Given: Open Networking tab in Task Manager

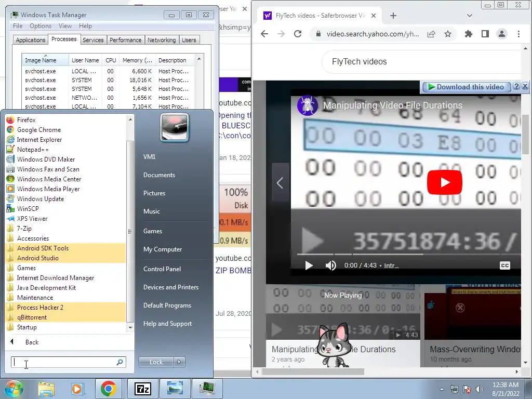Looking at the screenshot, I should (162, 40).
